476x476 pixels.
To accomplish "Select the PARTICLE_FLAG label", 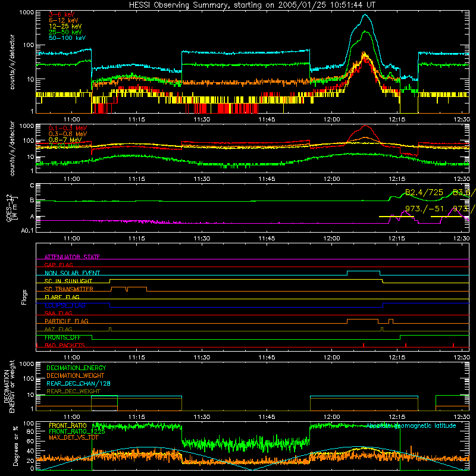I will point(67,321).
